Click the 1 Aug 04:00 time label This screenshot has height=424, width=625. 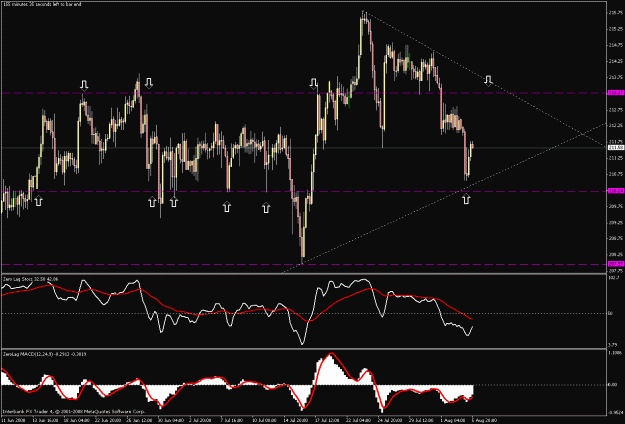click(452, 420)
